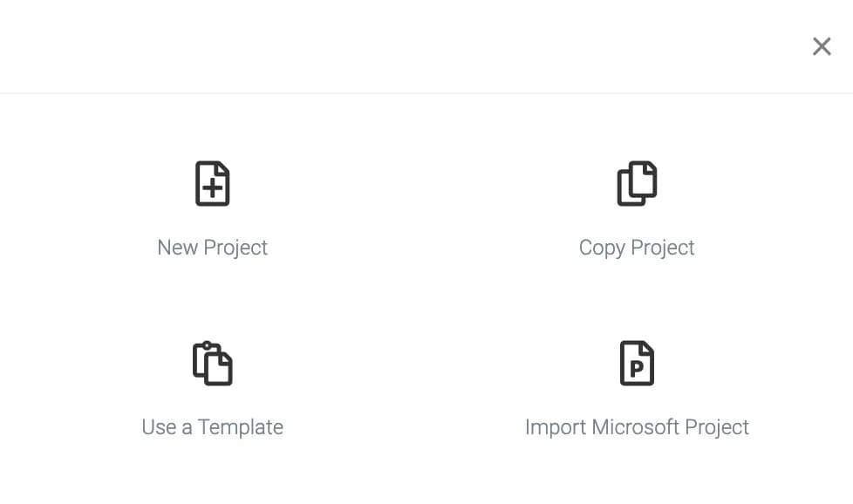The height and width of the screenshot is (504, 853).
Task: Open the template picker via the clipboard-page icon
Action: pos(212,364)
